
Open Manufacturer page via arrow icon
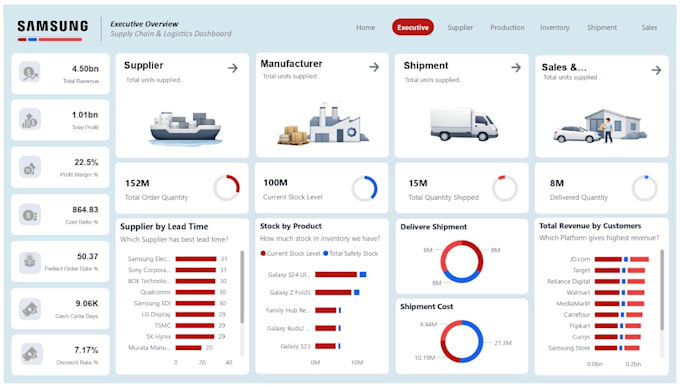pos(374,67)
